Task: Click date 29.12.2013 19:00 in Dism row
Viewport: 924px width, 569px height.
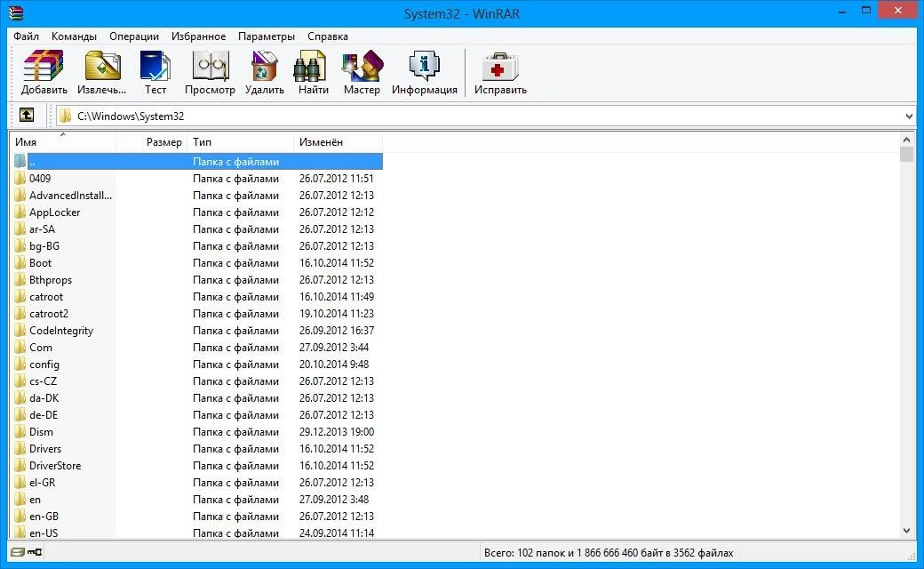Action: coord(337,432)
